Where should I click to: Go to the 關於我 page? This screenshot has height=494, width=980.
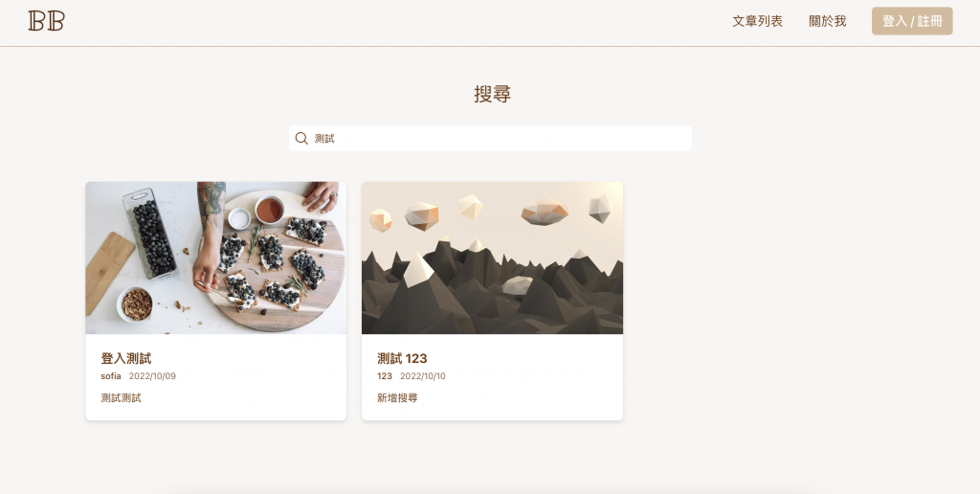(828, 21)
